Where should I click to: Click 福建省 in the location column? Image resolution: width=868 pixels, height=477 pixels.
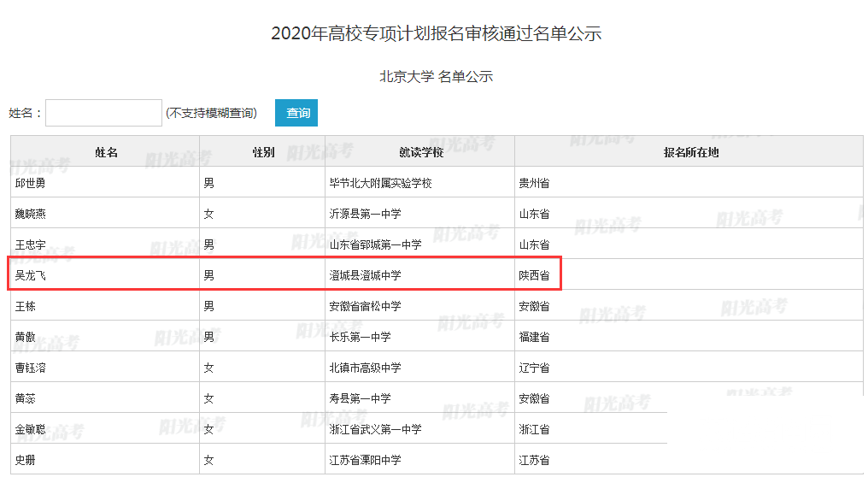point(534,337)
